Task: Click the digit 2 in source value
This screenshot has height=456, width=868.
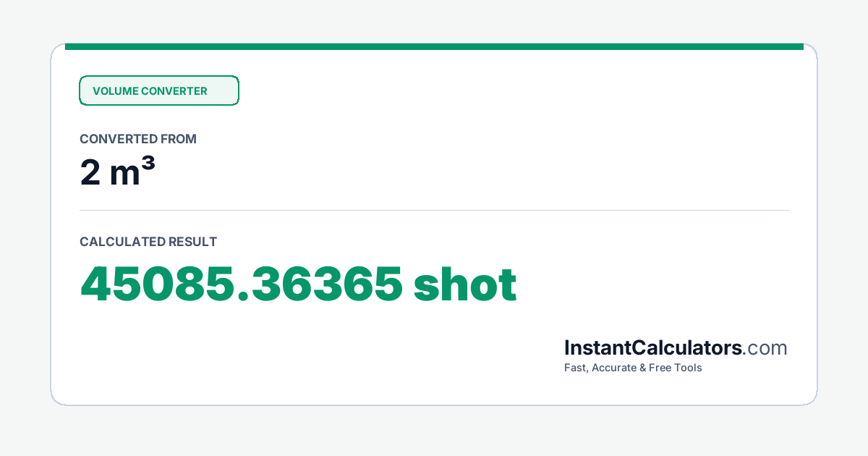Action: point(90,174)
